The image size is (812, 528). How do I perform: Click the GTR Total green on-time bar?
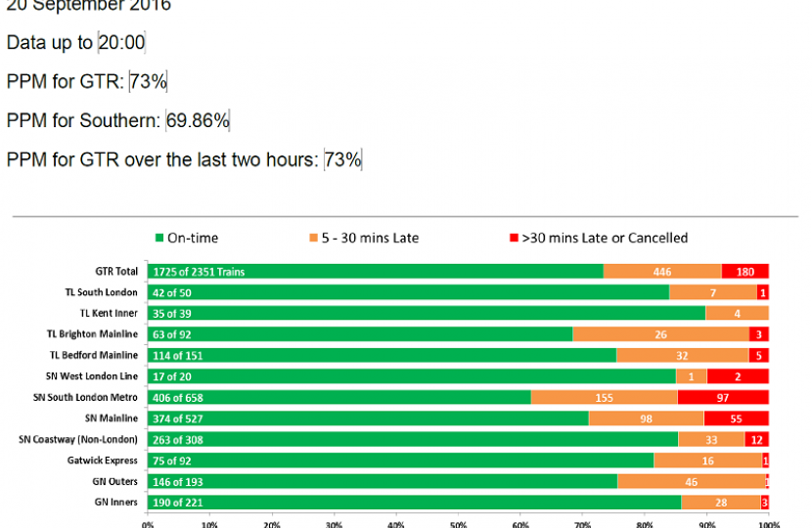pos(375,271)
